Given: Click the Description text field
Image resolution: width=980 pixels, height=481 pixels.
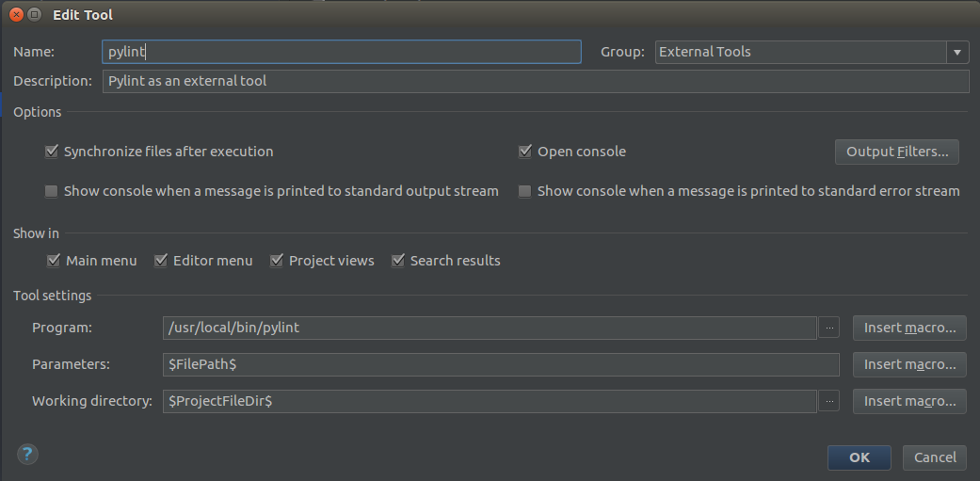Looking at the screenshot, I should pyautogui.click(x=536, y=81).
